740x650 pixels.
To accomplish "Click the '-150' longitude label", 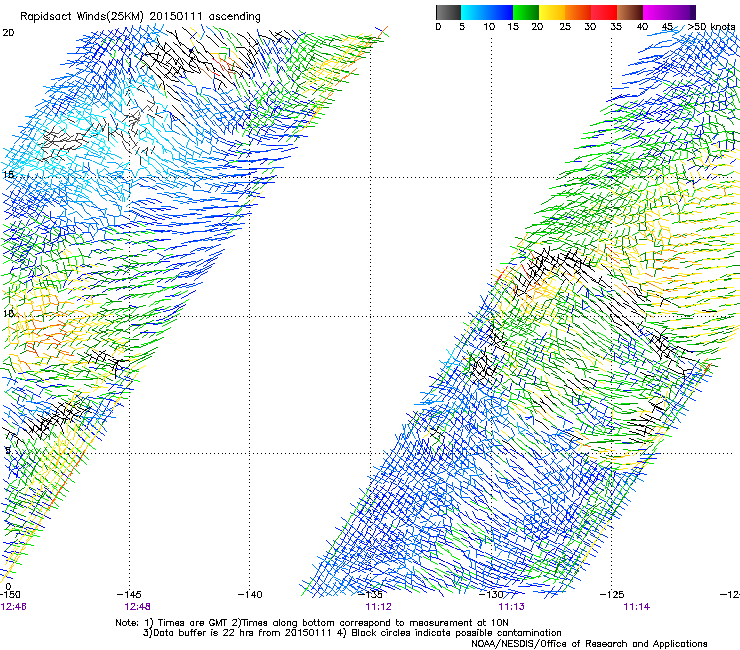I will click(x=10, y=594).
